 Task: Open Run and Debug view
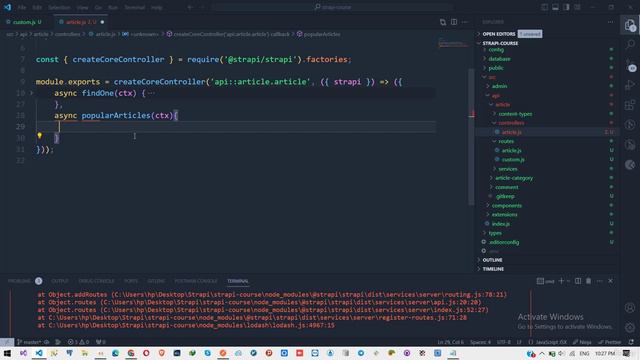(630, 85)
